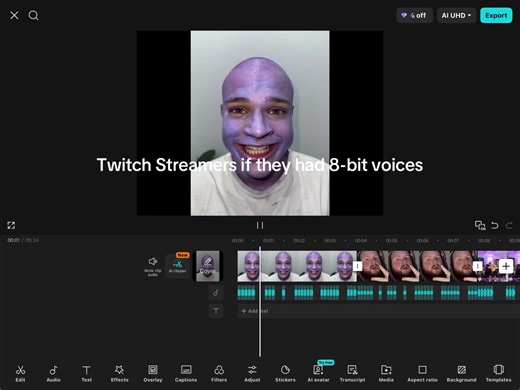
Task: Select the caption text in video preview
Action: (260, 165)
